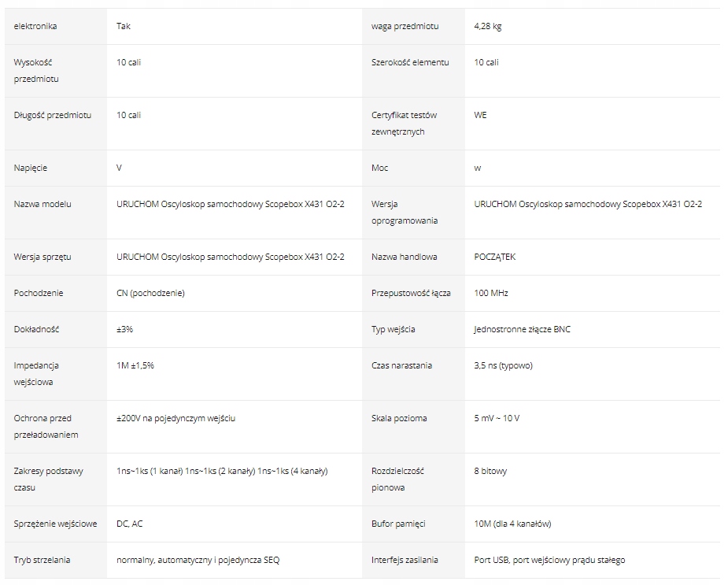Select '±200V na pojedynczym wejściu' text

coord(176,418)
